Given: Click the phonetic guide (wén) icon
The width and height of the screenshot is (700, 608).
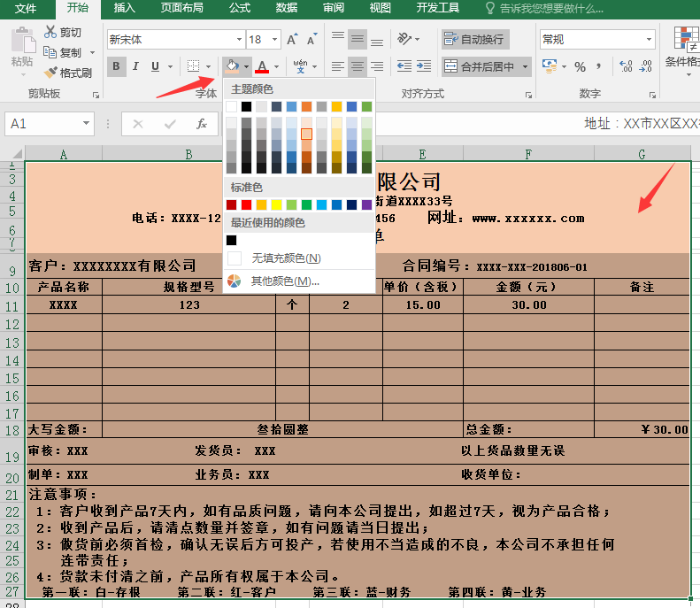Looking at the screenshot, I should [x=301, y=66].
